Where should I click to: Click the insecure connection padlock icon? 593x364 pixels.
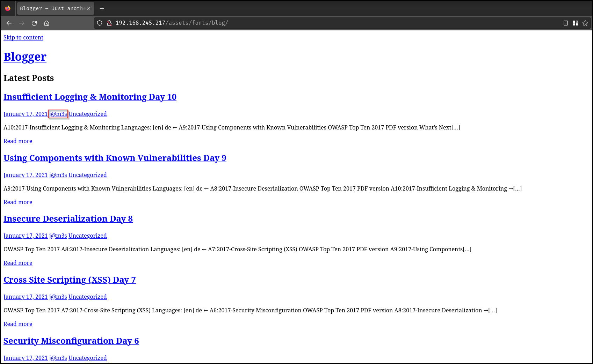click(109, 23)
